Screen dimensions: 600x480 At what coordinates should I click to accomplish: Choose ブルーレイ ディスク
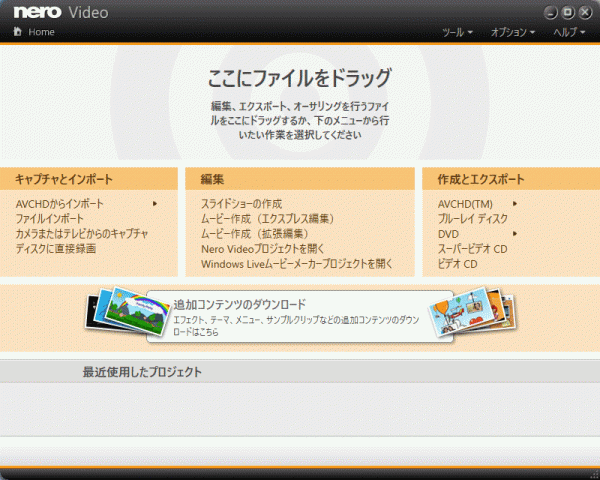pos(473,219)
